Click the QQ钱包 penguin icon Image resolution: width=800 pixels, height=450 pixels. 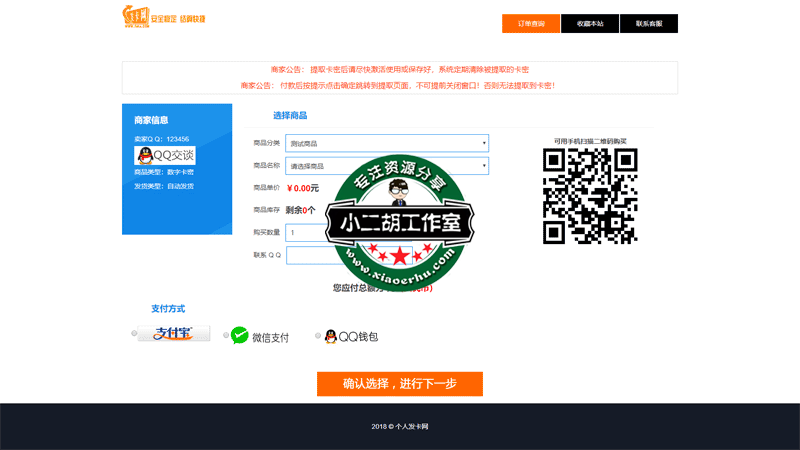coord(330,337)
